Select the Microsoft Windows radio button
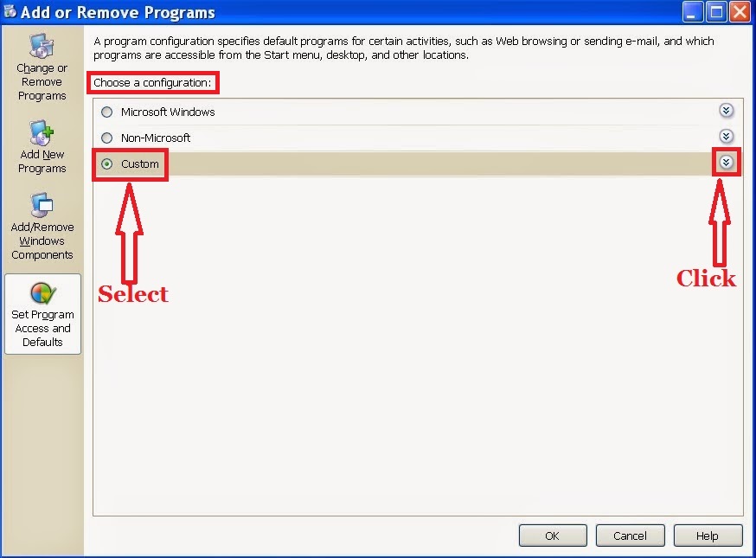The height and width of the screenshot is (558, 756). click(x=106, y=112)
